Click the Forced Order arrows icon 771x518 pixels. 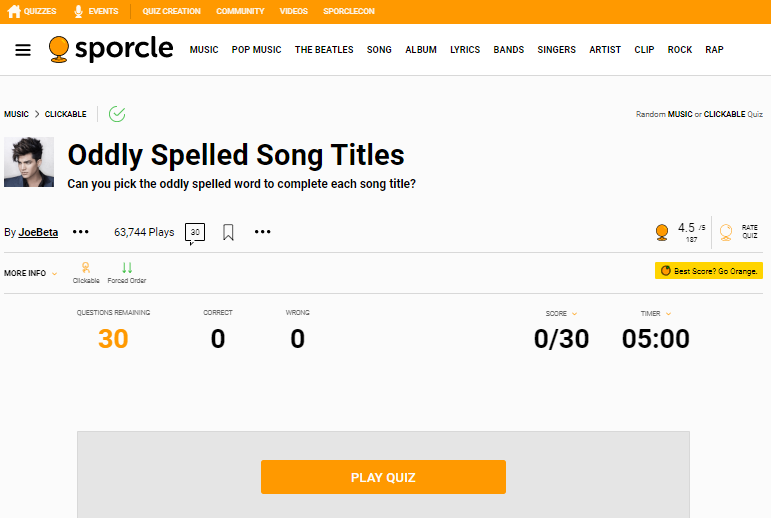coord(127,268)
